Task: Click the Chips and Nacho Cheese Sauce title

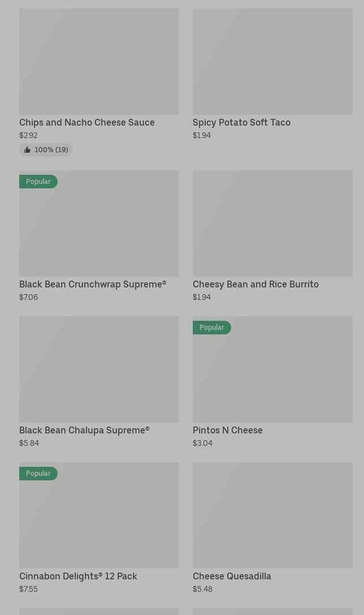Action: click(x=87, y=122)
